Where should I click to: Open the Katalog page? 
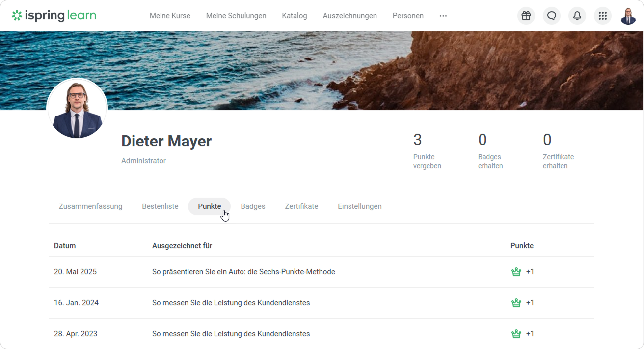point(295,16)
